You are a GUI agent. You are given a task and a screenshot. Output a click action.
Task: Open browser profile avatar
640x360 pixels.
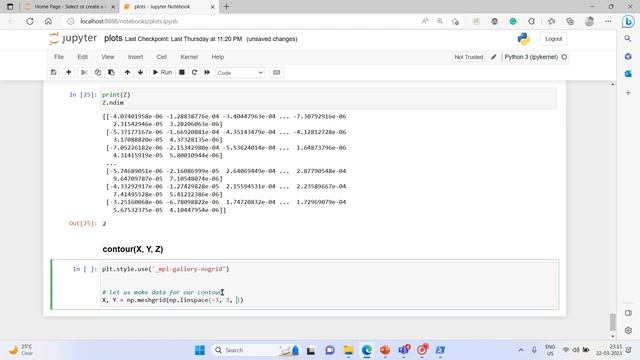coord(589,21)
